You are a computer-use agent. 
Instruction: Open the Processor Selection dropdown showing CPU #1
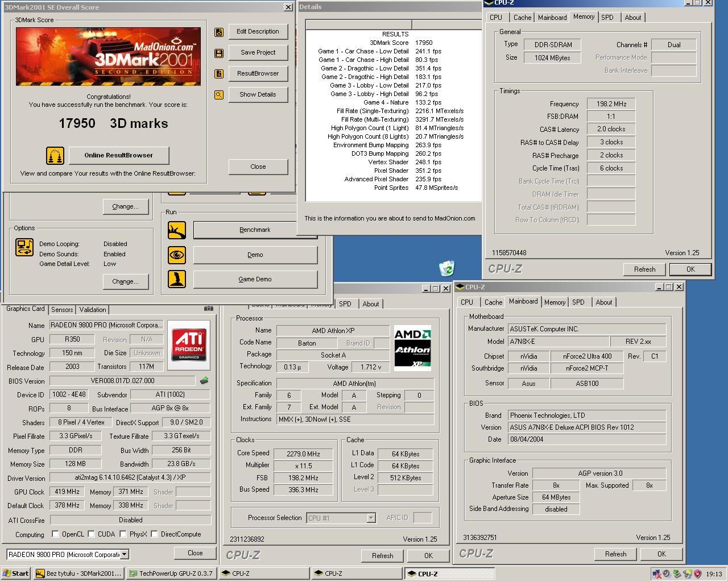[x=371, y=518]
